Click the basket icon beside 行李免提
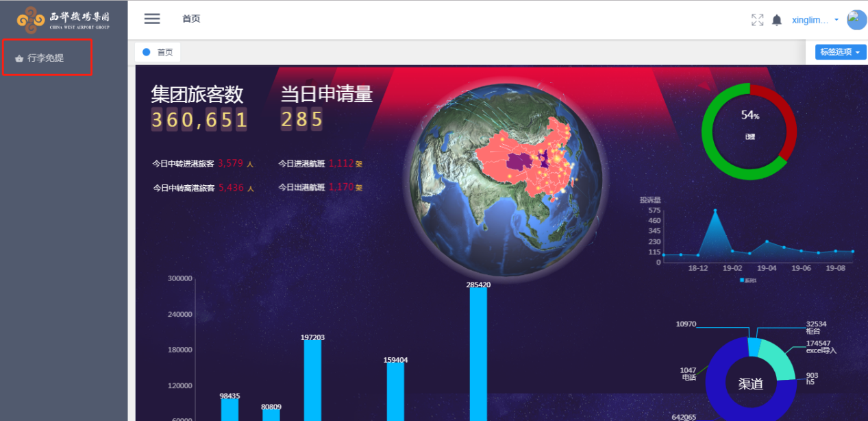The width and height of the screenshot is (868, 421). click(19, 59)
